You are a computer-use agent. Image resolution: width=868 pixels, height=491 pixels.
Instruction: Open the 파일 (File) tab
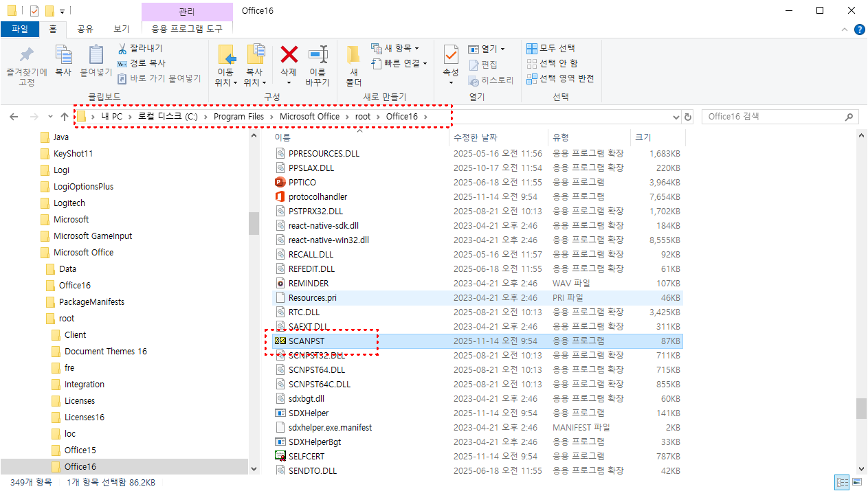click(20, 29)
